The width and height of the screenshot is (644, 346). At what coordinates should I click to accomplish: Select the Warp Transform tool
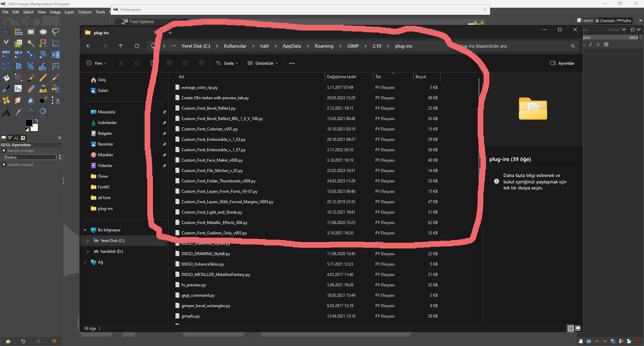coord(43,66)
